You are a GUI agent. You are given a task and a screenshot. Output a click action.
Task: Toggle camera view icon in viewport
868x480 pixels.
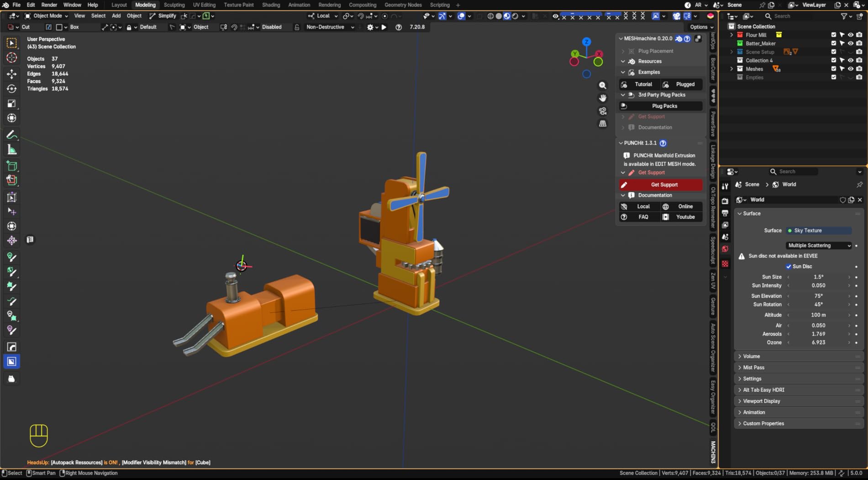click(603, 111)
